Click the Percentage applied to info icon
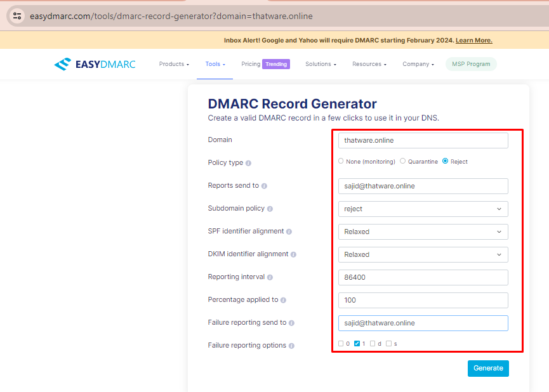 283,300
